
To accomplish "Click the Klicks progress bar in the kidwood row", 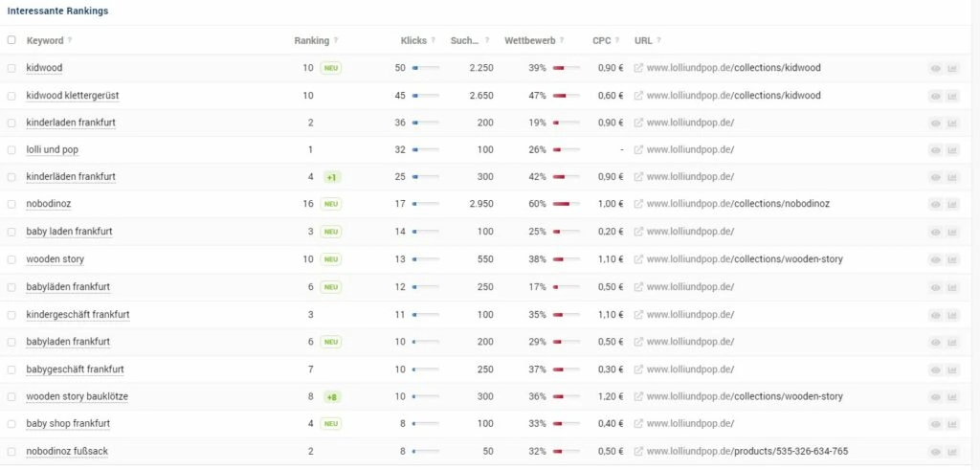I will coord(426,68).
